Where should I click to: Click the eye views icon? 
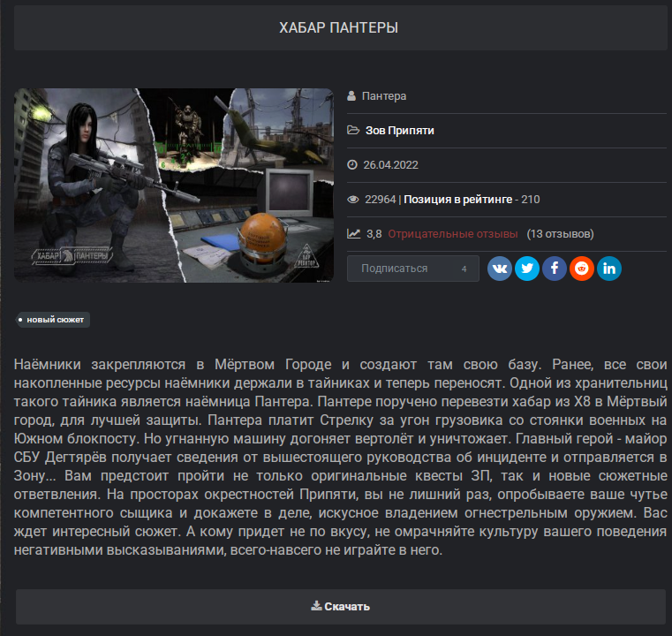353,200
